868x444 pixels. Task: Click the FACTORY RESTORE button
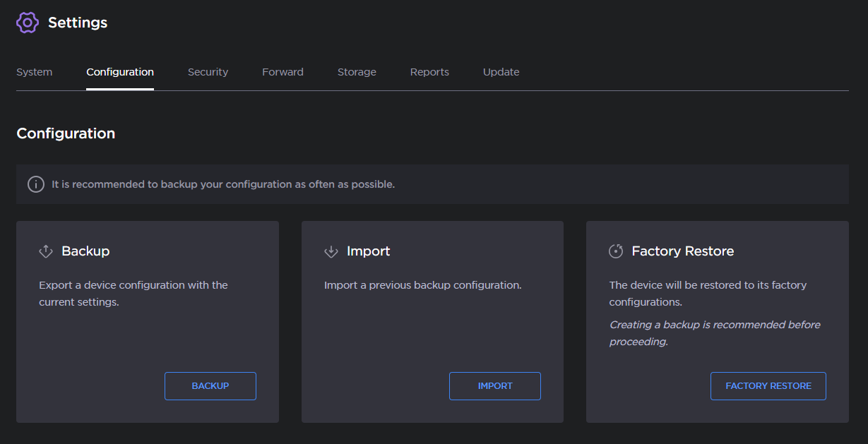768,385
